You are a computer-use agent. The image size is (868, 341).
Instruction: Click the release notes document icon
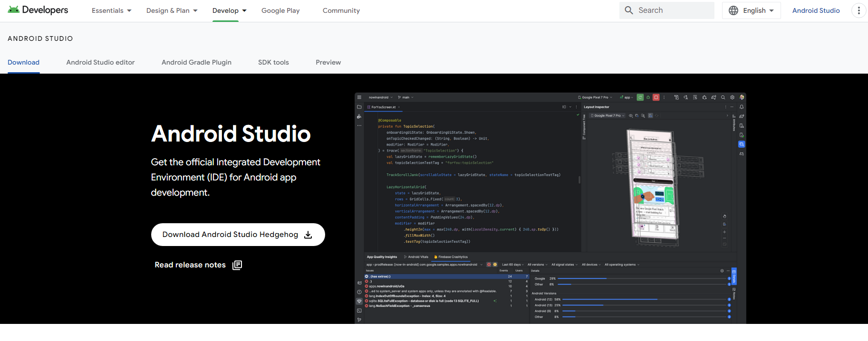click(x=237, y=265)
